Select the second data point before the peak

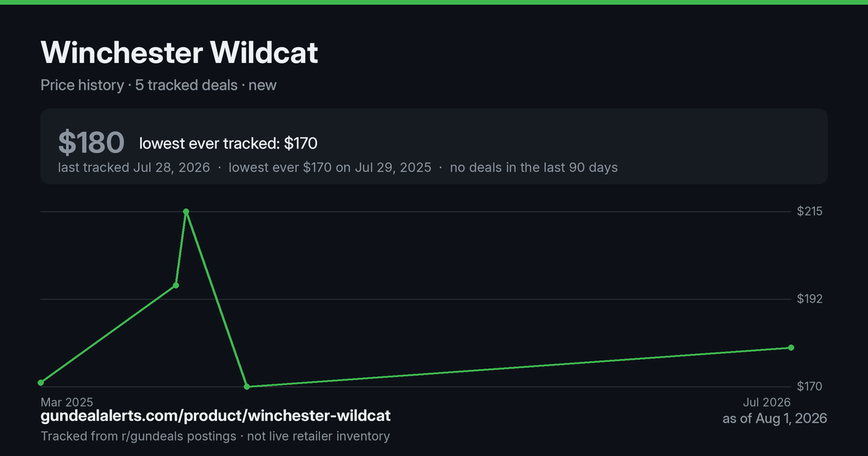pos(176,285)
